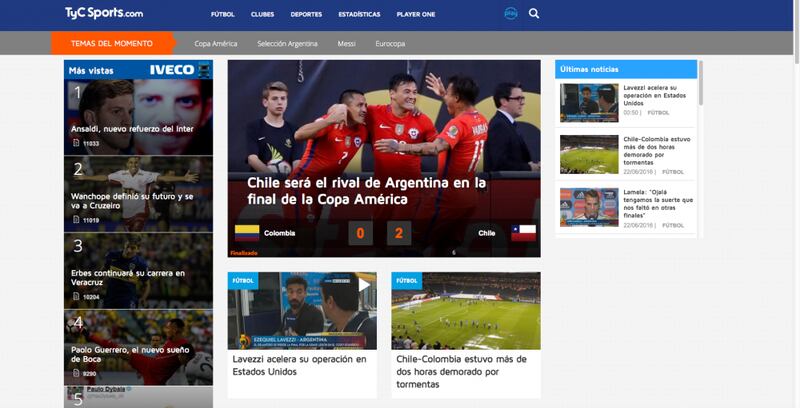Click the 'Finalizado' match status text

coord(244,253)
